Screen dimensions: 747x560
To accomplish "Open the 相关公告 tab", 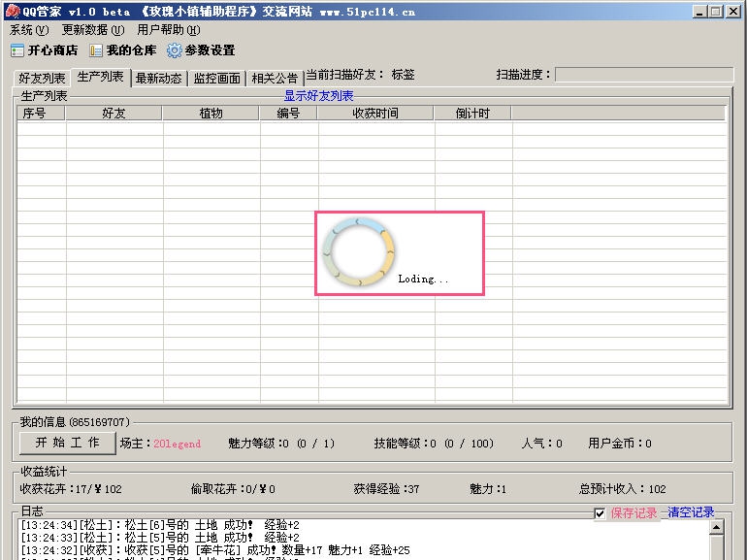I will 275,79.
